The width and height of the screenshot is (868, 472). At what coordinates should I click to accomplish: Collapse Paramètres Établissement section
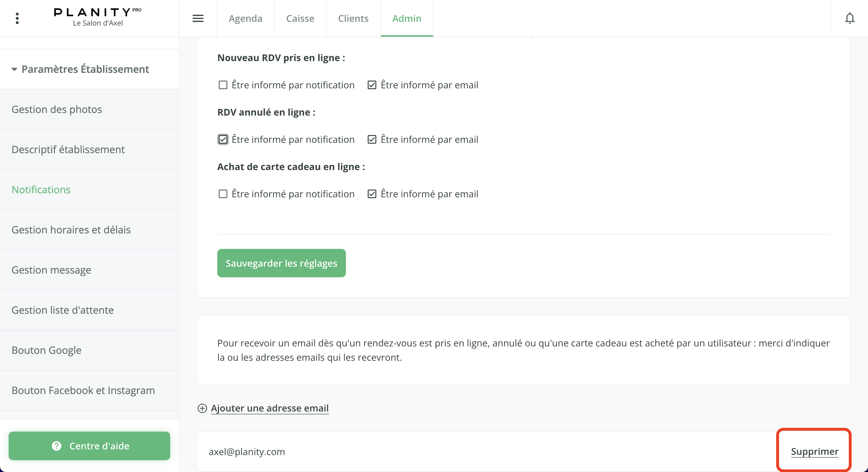click(x=14, y=69)
